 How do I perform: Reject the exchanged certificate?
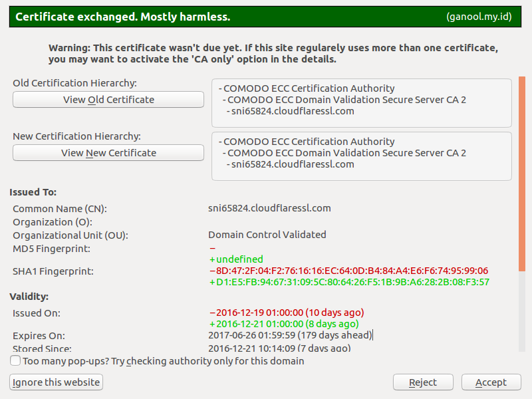423,382
